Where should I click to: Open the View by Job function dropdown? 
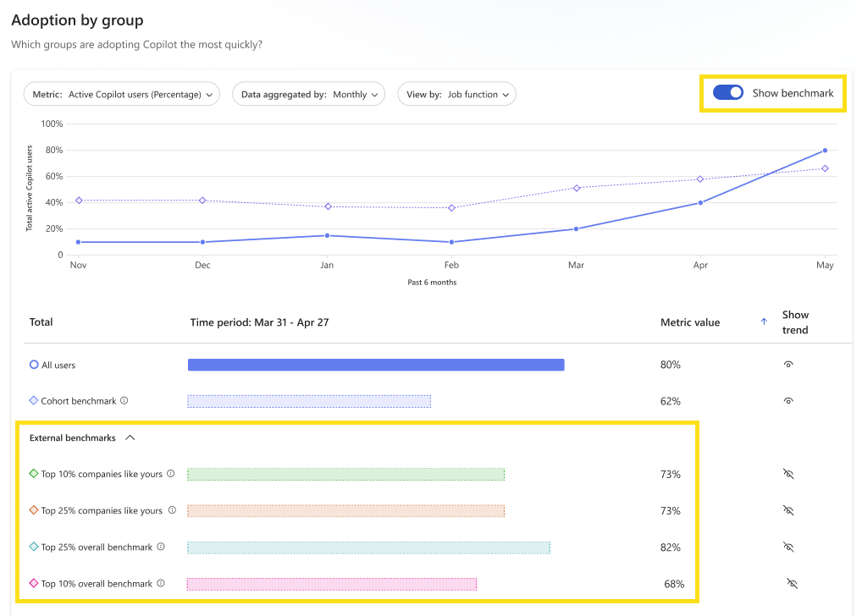point(456,94)
